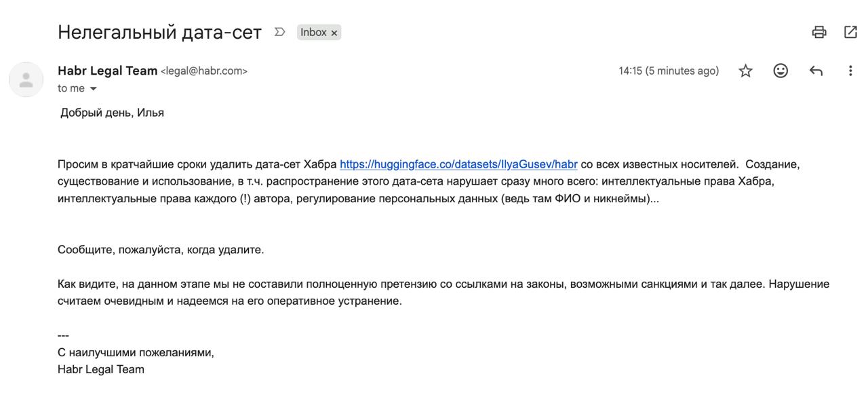Image resolution: width=868 pixels, height=395 pixels.
Task: Click the Reply arrow icon
Action: pos(816,71)
